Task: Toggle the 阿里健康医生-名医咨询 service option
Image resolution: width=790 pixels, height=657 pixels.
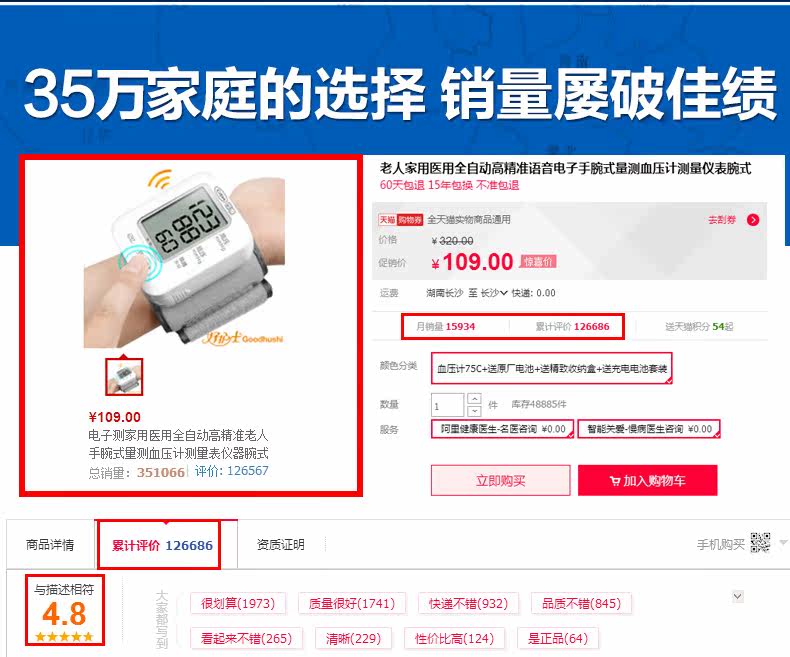Action: coord(502,429)
